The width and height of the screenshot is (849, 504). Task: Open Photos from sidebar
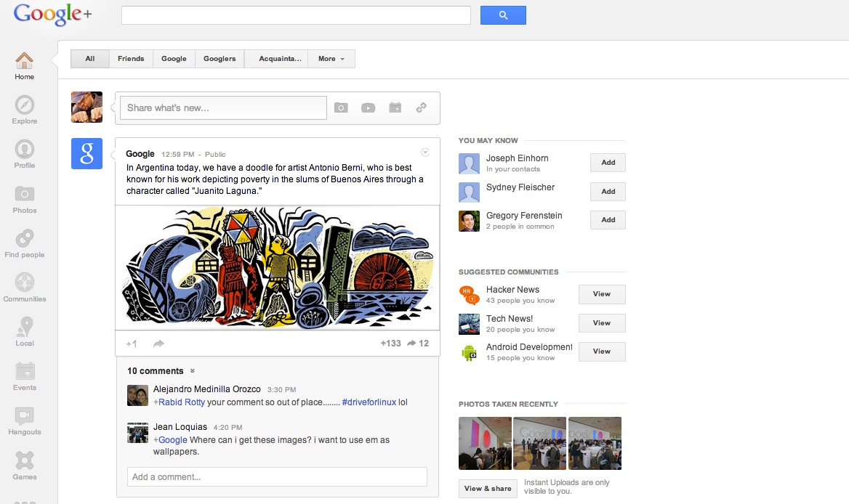(x=25, y=200)
